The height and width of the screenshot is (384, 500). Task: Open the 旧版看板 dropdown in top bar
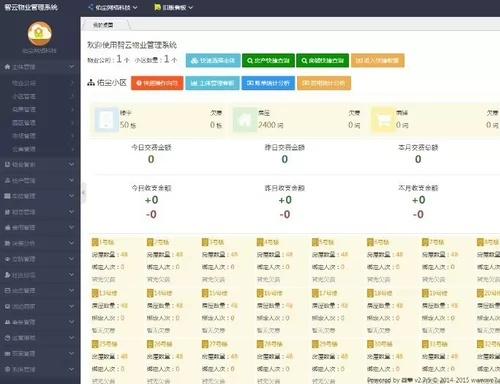(x=174, y=7)
